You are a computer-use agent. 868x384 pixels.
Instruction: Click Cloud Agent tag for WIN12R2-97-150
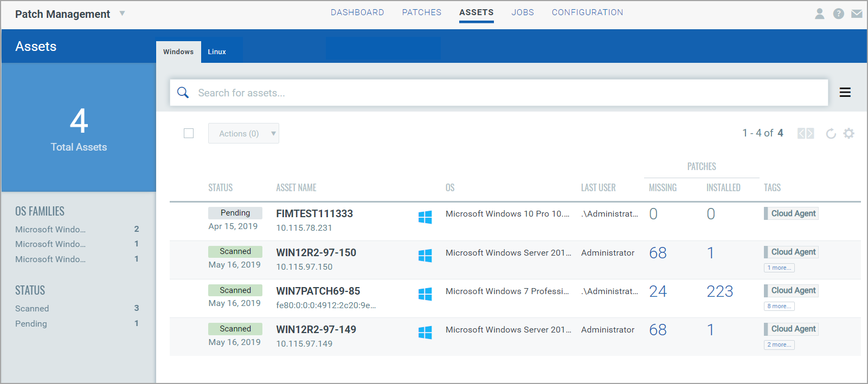click(x=791, y=252)
